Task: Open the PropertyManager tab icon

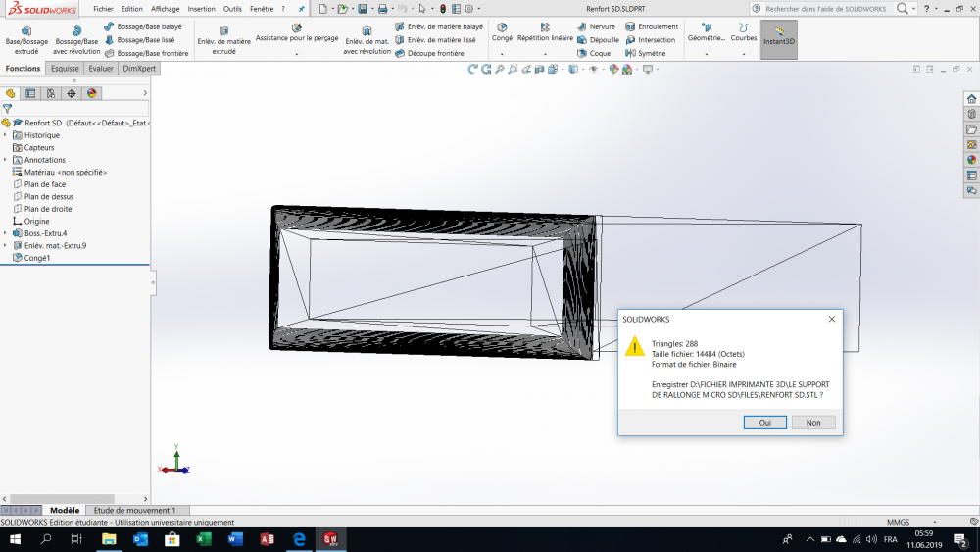Action: point(30,93)
